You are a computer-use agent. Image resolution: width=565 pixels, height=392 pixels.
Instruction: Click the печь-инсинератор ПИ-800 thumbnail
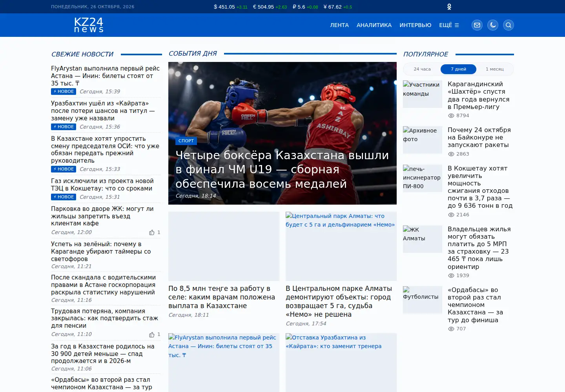point(423,178)
